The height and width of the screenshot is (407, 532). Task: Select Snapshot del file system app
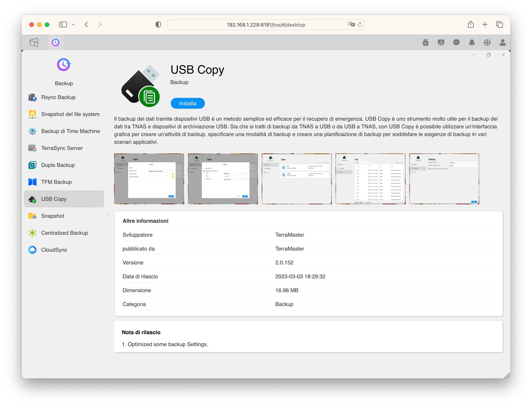[x=64, y=114]
